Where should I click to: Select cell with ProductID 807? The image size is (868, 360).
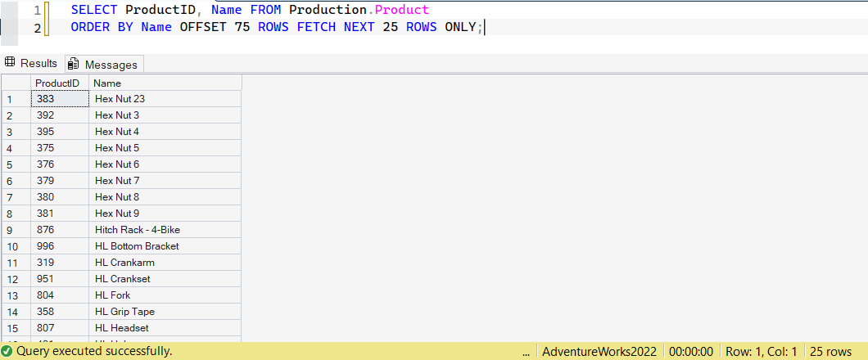tap(60, 328)
